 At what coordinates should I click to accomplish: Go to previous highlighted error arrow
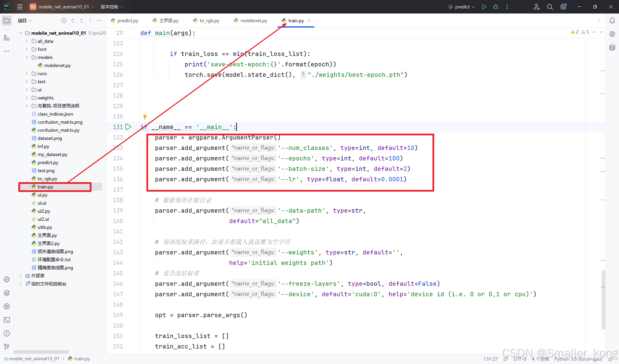(x=594, y=32)
